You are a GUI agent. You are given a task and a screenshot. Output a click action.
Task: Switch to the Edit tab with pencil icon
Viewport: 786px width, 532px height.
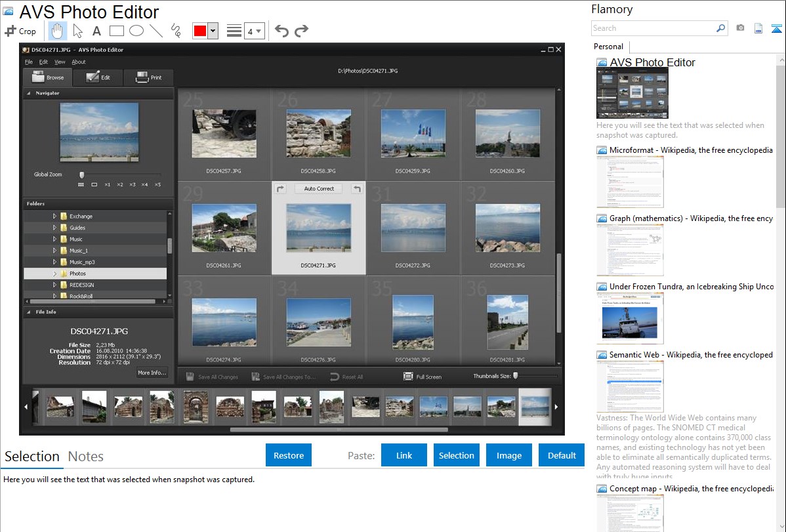98,77
